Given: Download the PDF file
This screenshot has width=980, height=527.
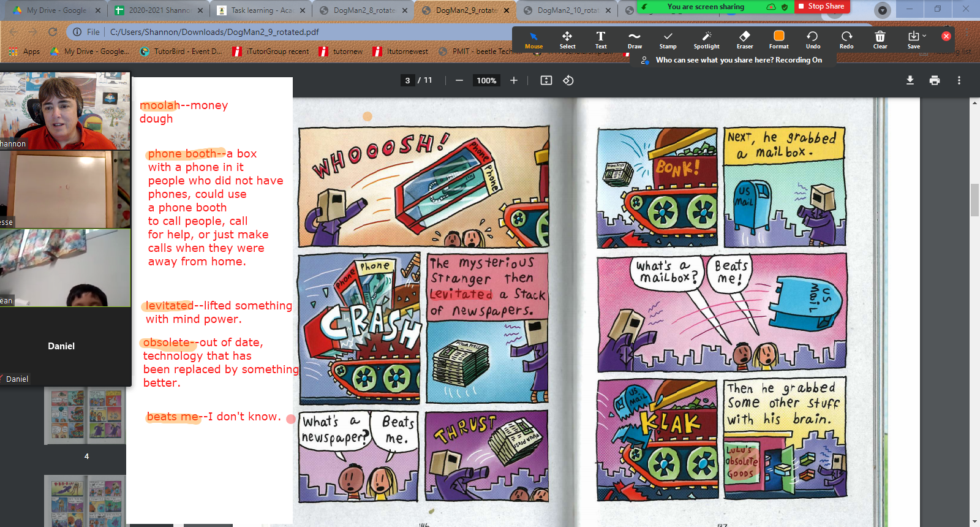Looking at the screenshot, I should coord(910,80).
